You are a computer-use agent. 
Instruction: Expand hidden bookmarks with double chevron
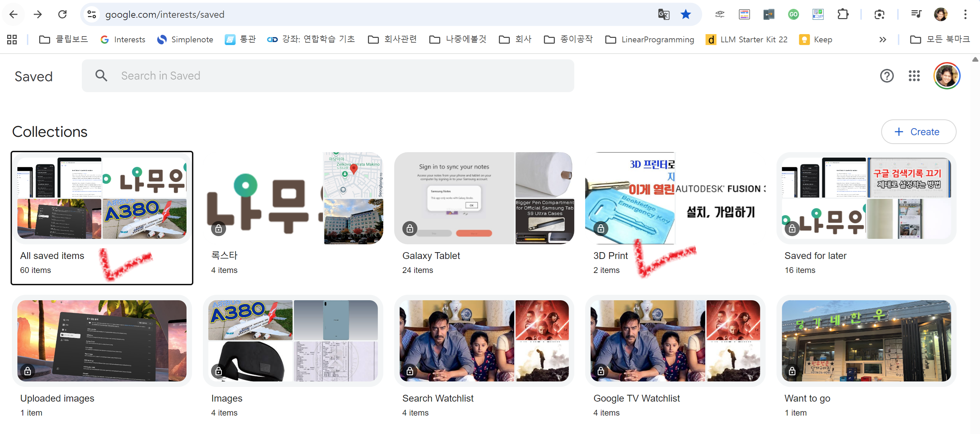click(882, 40)
